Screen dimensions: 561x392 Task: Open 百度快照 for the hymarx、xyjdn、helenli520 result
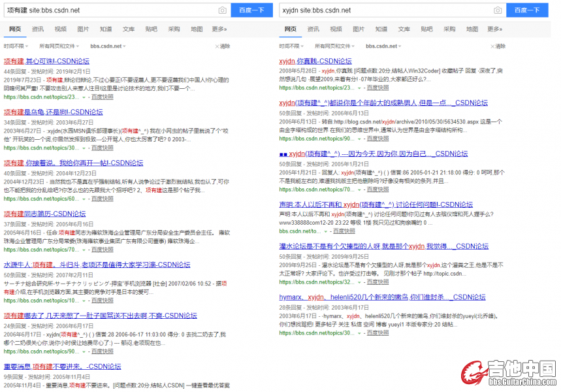coord(378,333)
